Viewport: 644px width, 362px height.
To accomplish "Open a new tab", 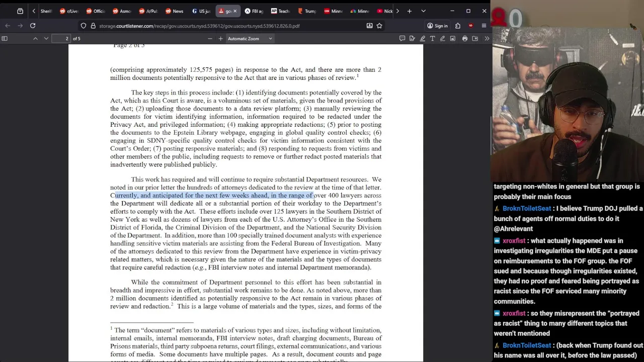I will tap(410, 11).
